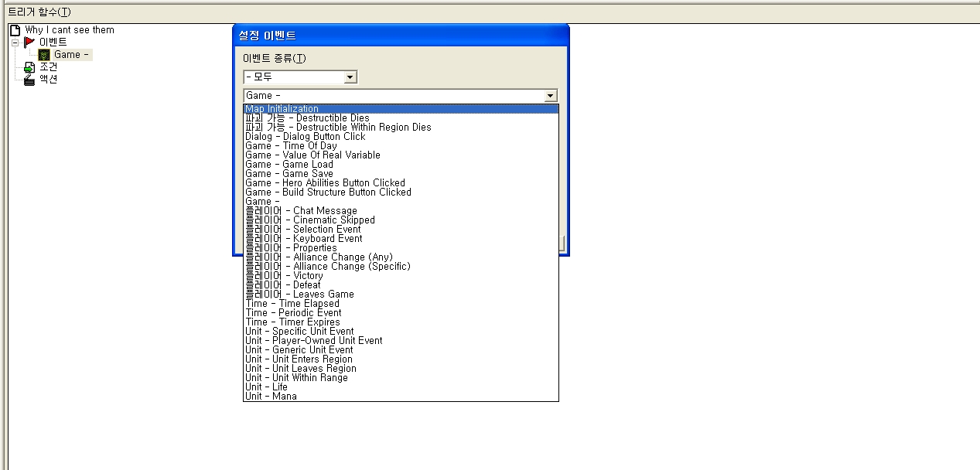980x470 pixels.
Task: Pick Time - Time Elapsed event
Action: [x=401, y=304]
